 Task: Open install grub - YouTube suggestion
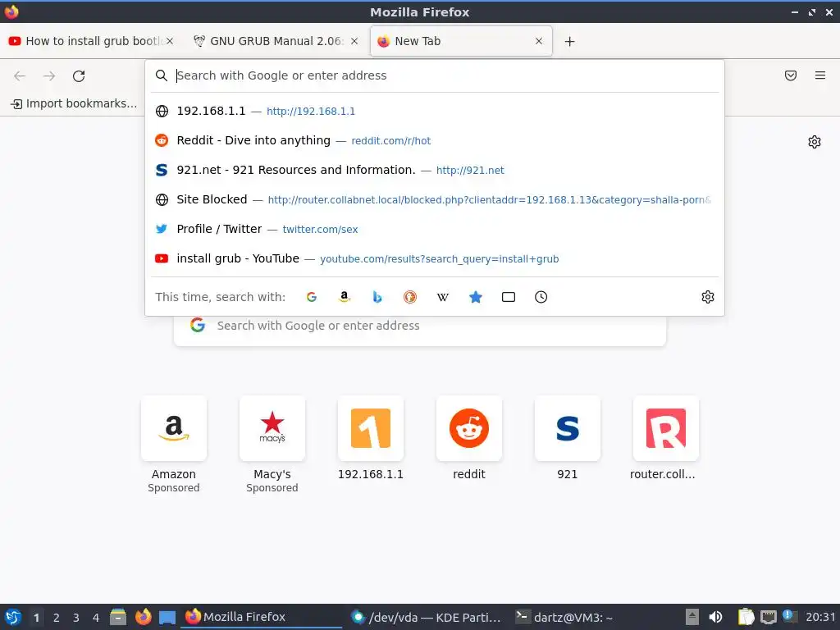(x=435, y=258)
